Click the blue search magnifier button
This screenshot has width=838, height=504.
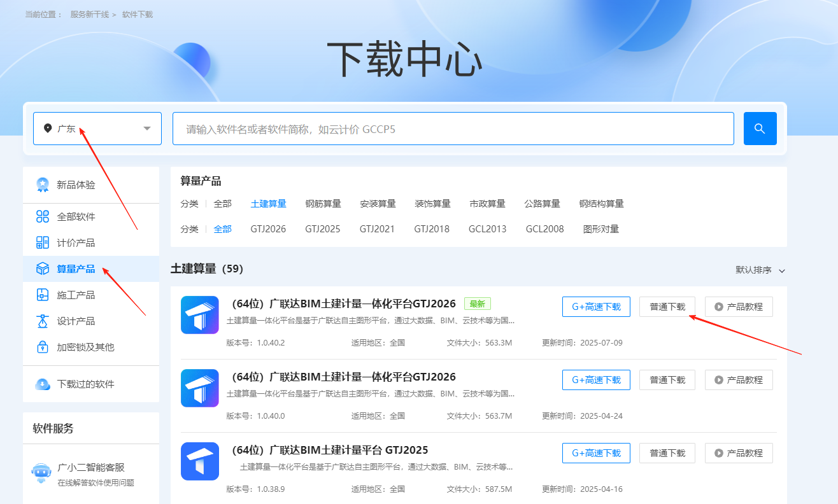pyautogui.click(x=760, y=129)
